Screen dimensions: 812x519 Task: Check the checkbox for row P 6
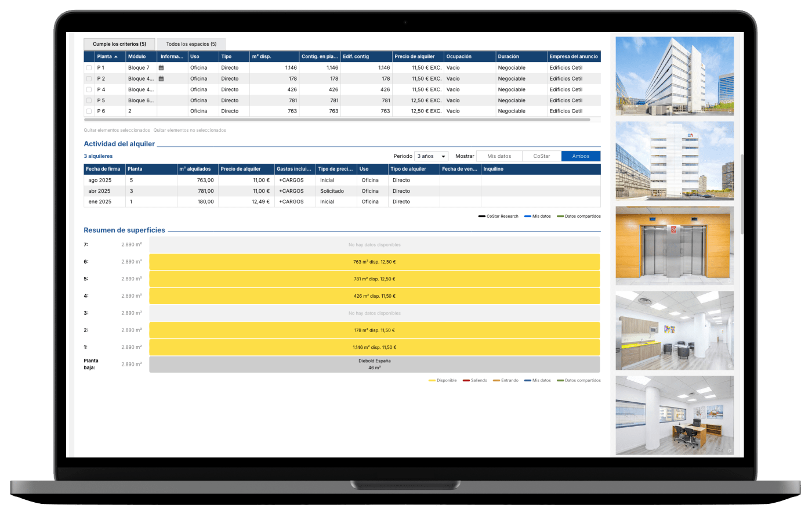pos(89,111)
